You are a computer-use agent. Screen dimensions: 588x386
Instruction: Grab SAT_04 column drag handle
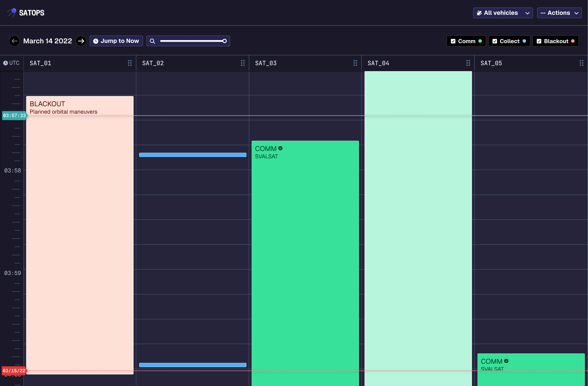tap(468, 63)
